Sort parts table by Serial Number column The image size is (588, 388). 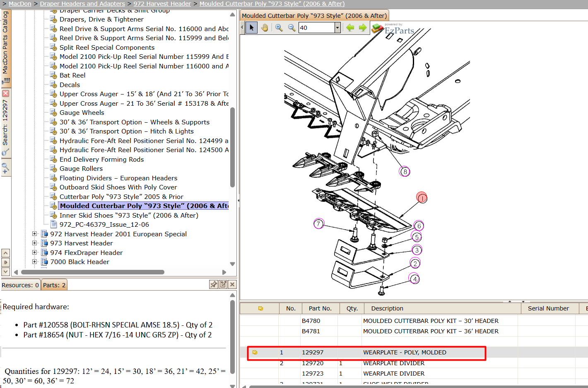coord(551,308)
